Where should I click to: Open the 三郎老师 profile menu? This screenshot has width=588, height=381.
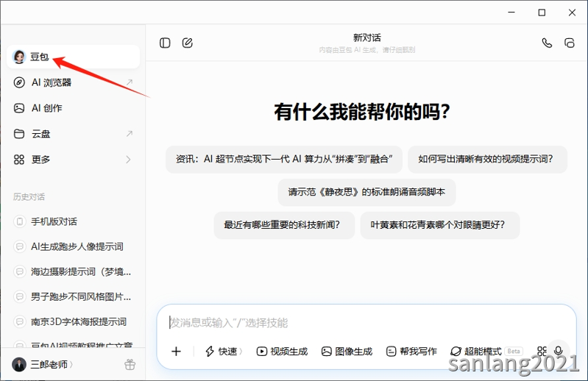(x=43, y=364)
